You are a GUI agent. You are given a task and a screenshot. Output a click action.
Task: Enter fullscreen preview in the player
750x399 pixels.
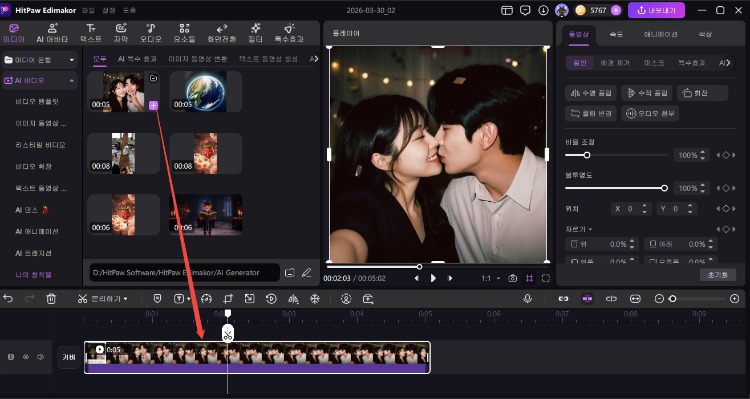pos(546,278)
